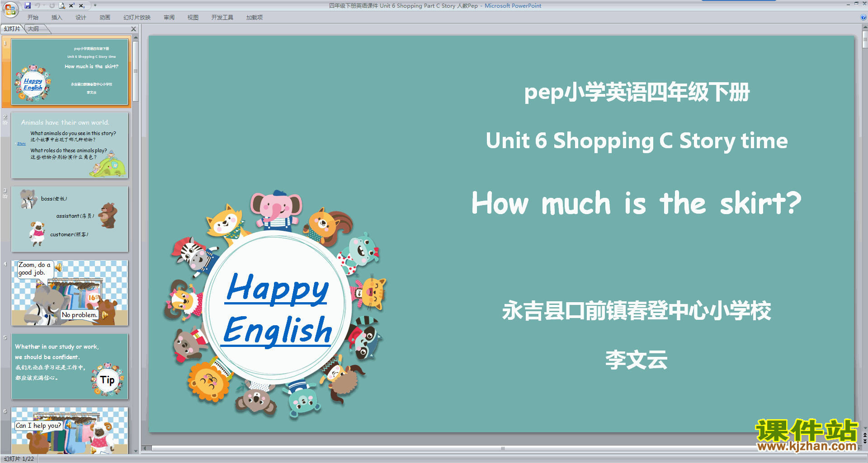Select slide 3 boss assistant customer thumbnail
Viewport: 868px width, 463px height.
(70, 219)
